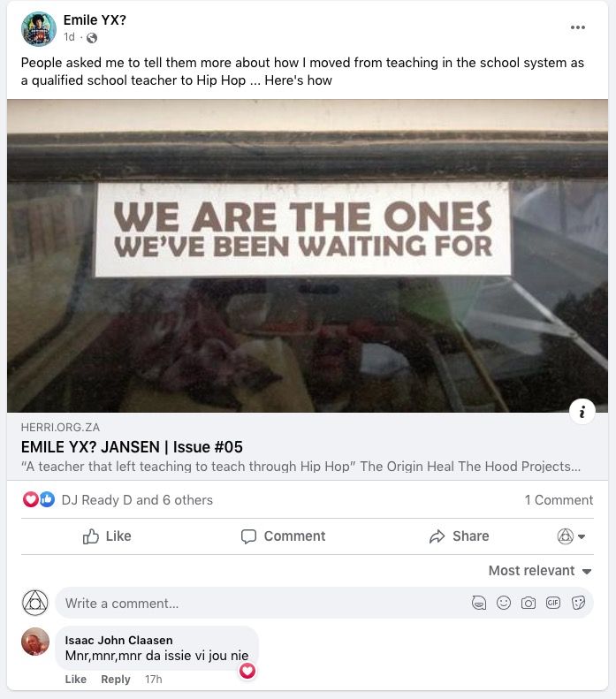The height and width of the screenshot is (699, 616).
Task: Click the heart reaction on Isaac's comment
Action: (247, 671)
